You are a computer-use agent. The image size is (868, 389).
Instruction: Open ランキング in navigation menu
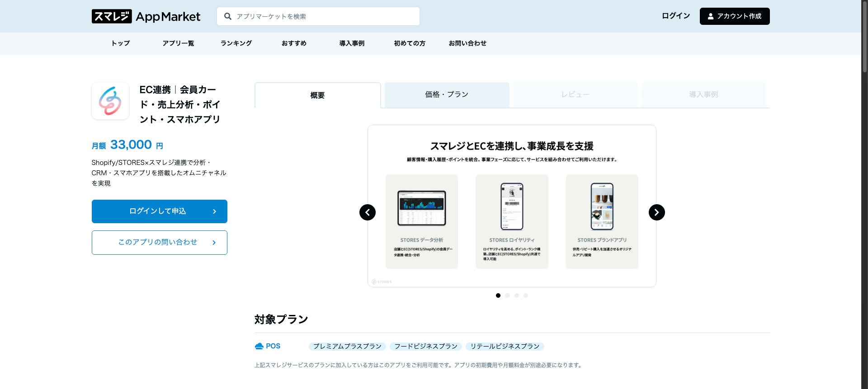[x=236, y=43]
